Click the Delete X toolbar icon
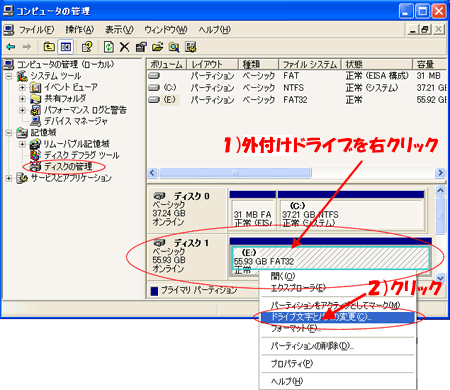 click(x=124, y=47)
